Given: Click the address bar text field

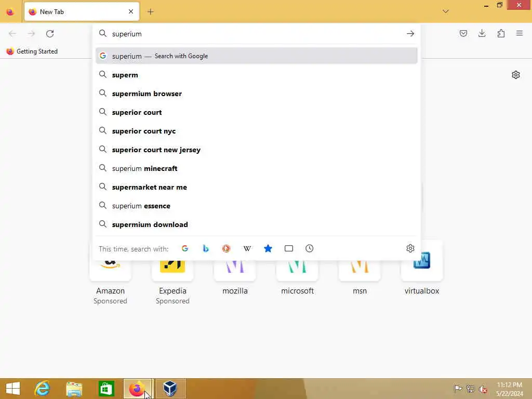Looking at the screenshot, I should click(256, 34).
